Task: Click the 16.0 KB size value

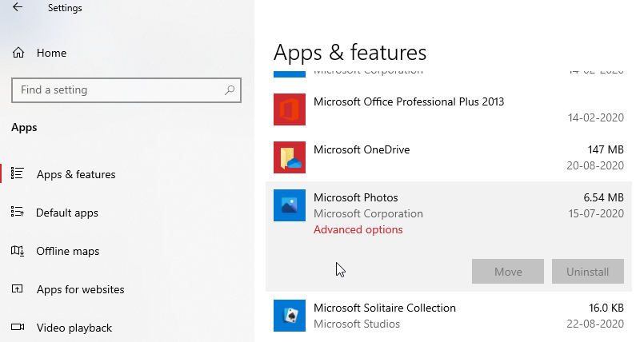Action: point(606,308)
